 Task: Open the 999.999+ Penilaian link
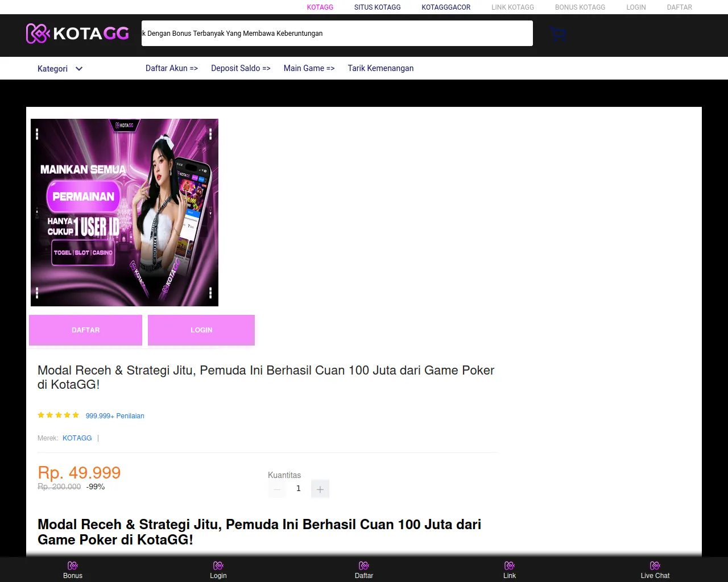click(115, 416)
